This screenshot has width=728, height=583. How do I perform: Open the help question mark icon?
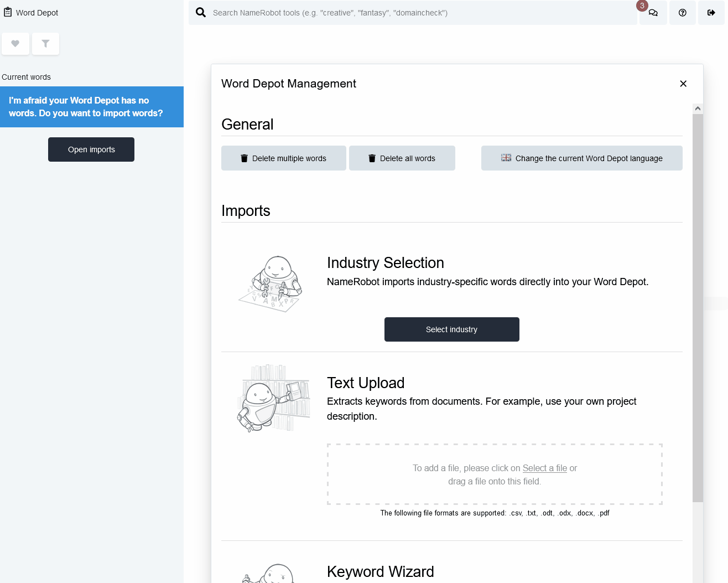click(x=683, y=13)
